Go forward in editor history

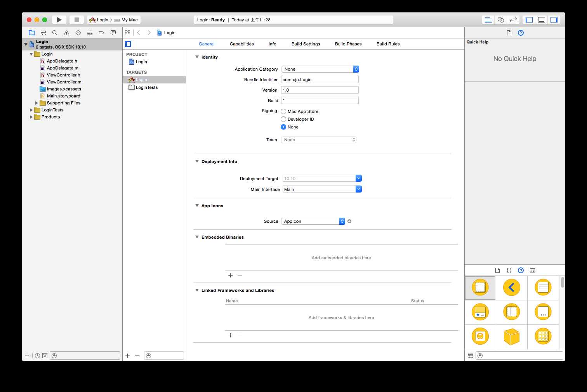149,33
